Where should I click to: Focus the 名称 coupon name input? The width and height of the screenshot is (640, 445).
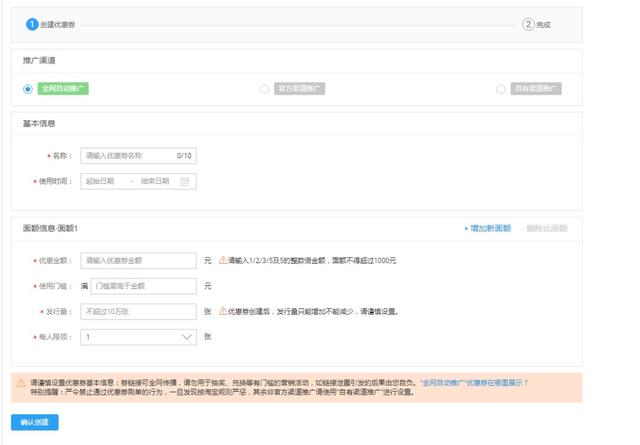click(138, 156)
